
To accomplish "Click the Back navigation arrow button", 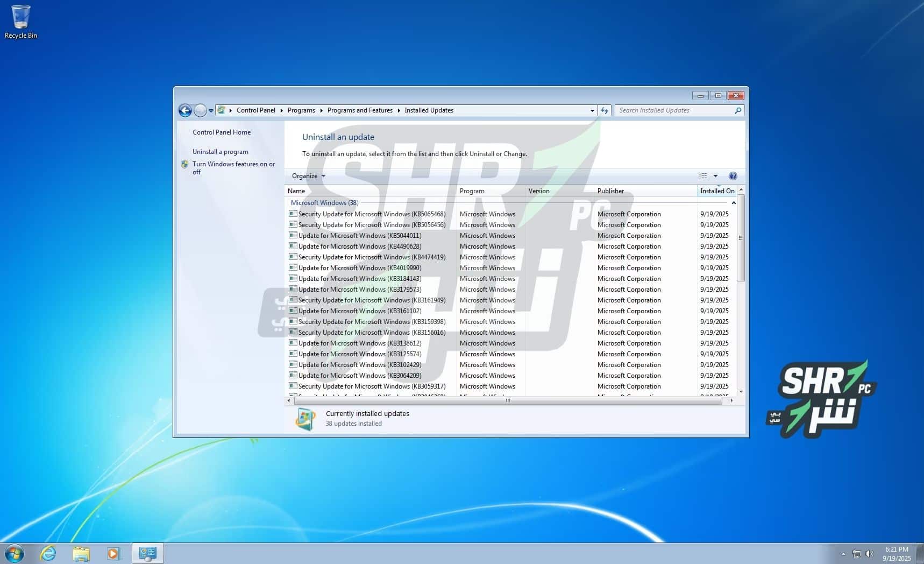I will pos(185,110).
